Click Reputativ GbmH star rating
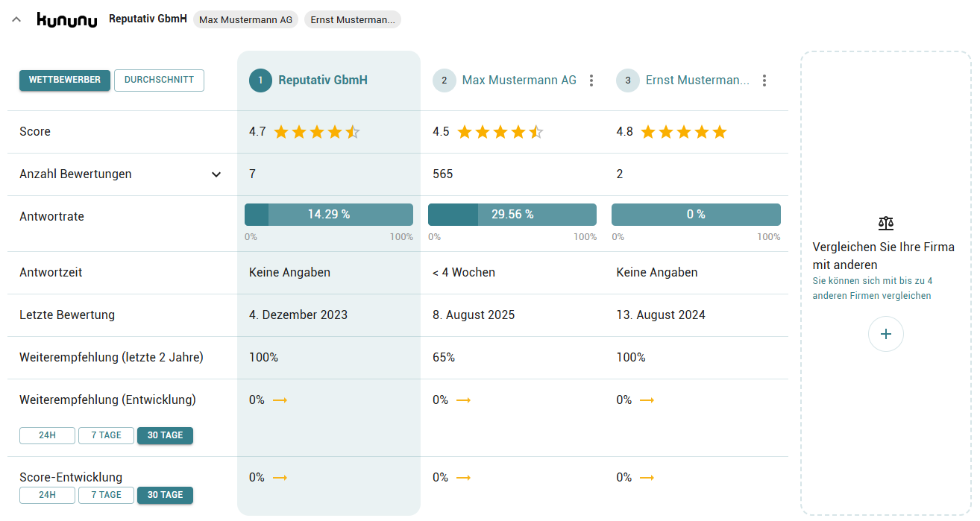Screen dimensions: 980x521 316,132
